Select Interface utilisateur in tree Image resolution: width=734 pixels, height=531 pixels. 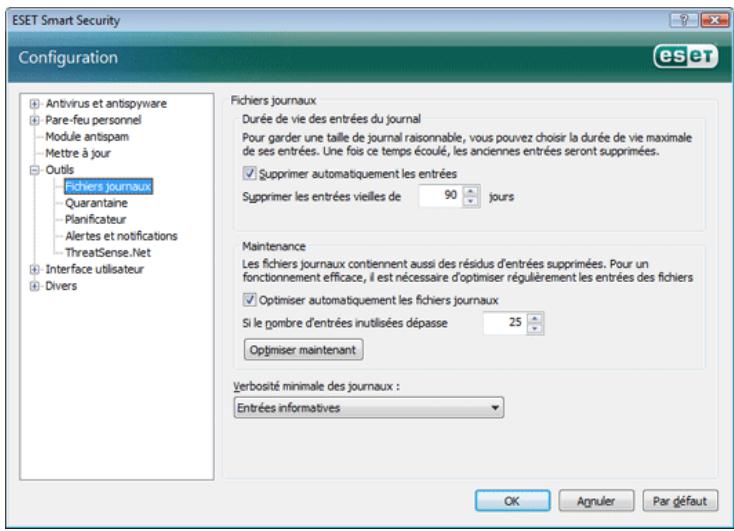pos(95,269)
